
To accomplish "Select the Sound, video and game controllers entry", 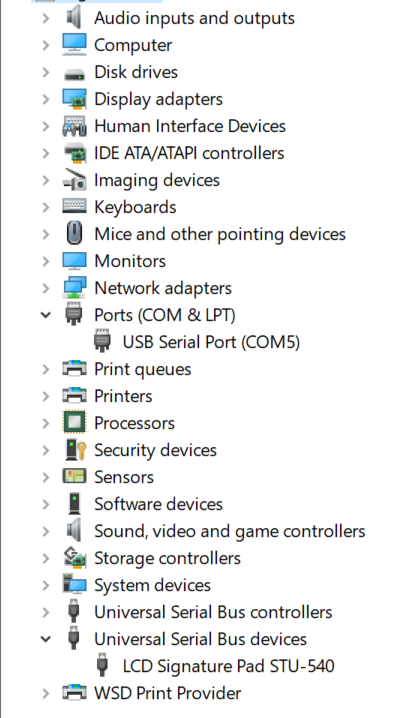I will coord(230,531).
